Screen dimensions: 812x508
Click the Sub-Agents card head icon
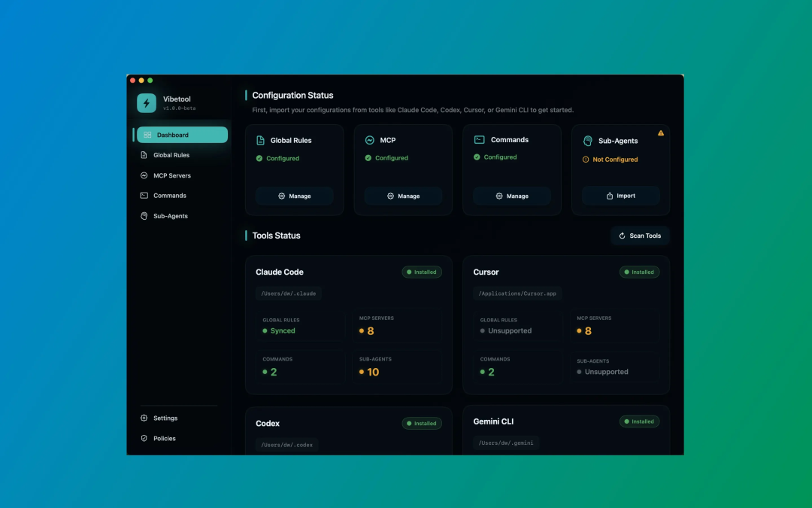click(588, 141)
